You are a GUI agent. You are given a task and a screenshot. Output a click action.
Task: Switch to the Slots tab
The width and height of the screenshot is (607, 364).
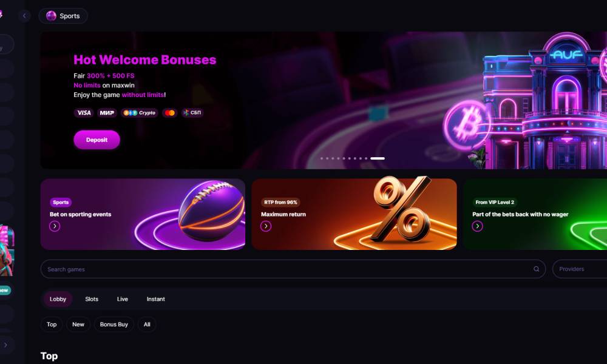point(92,299)
